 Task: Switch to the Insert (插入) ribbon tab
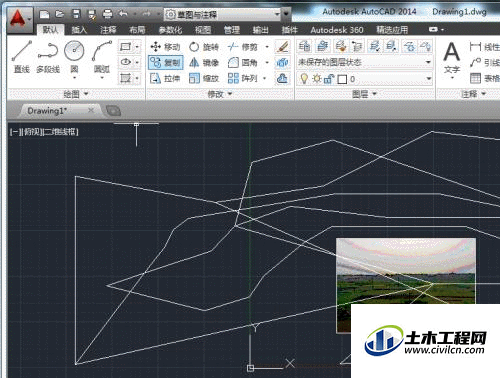(x=79, y=30)
